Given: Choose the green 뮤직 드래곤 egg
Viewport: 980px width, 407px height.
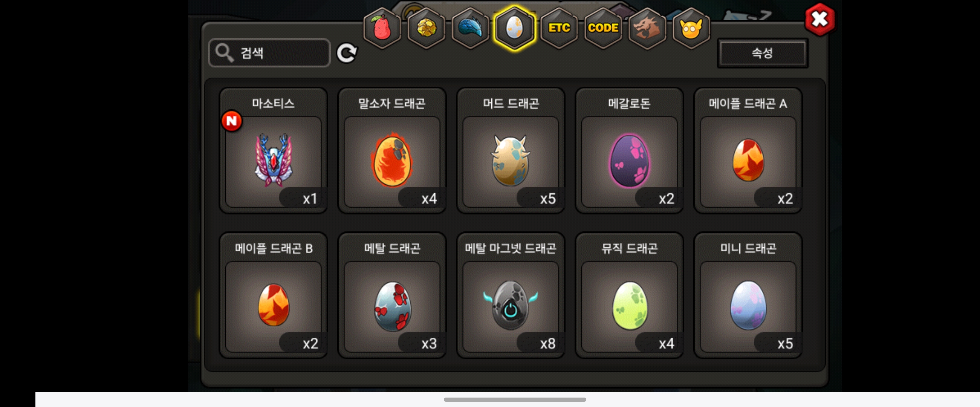Looking at the screenshot, I should click(630, 295).
